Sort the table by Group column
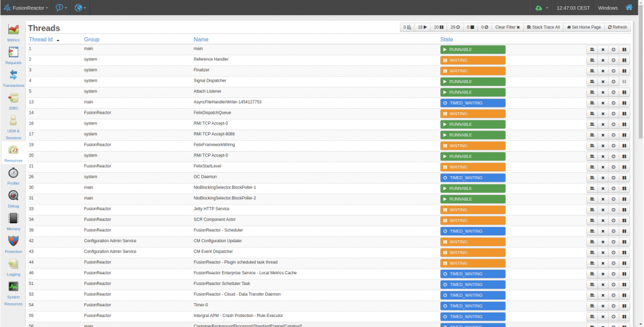The width and height of the screenshot is (644, 327). coord(92,40)
